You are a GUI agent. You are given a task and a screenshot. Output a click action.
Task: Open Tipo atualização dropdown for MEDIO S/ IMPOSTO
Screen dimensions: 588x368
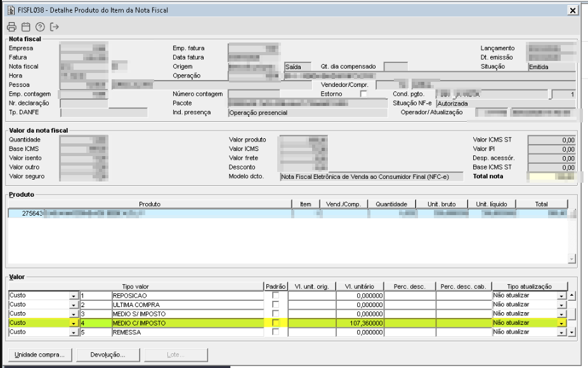click(561, 314)
